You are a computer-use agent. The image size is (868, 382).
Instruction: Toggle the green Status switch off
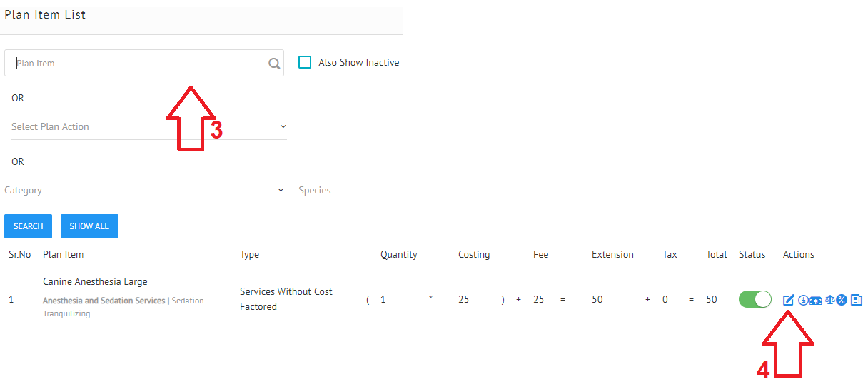[x=755, y=299]
